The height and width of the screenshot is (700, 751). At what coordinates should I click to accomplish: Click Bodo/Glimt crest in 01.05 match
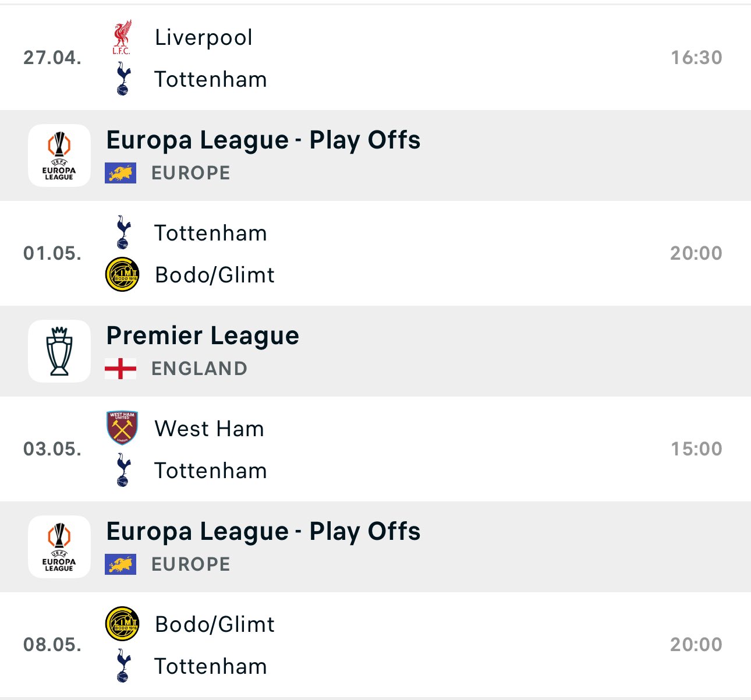pyautogui.click(x=122, y=275)
